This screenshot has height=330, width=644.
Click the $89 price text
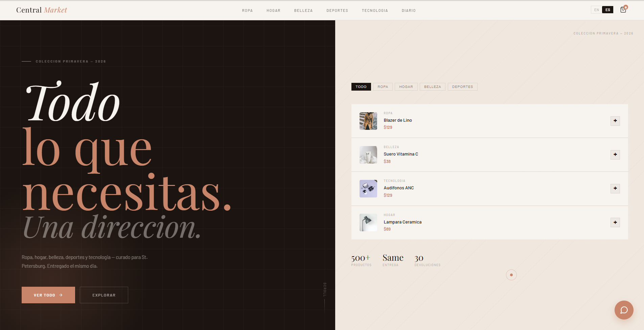click(x=387, y=229)
